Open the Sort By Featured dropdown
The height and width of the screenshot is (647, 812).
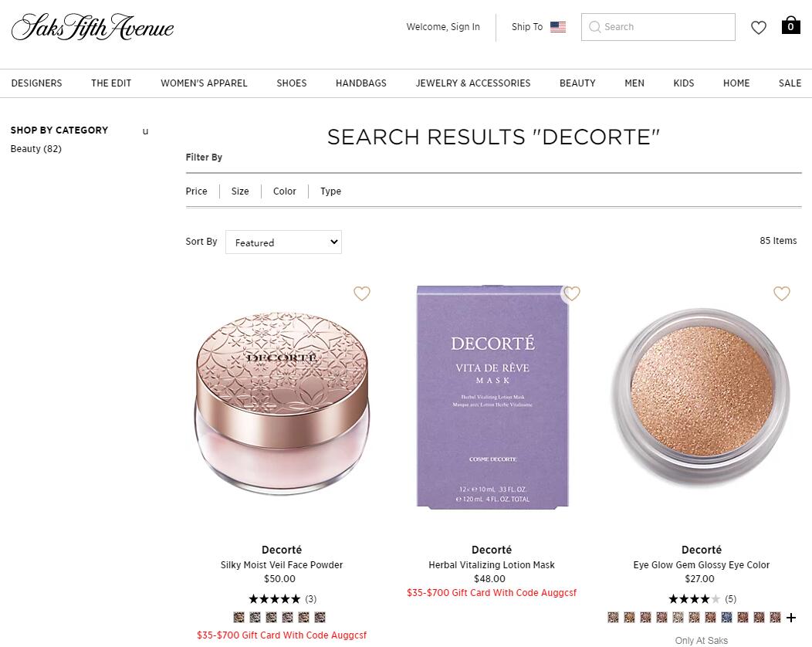point(283,242)
